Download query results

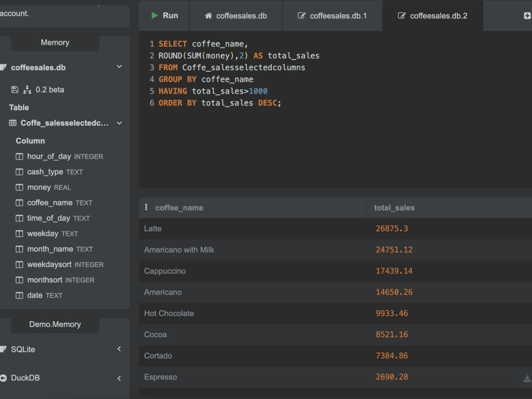tap(527, 379)
